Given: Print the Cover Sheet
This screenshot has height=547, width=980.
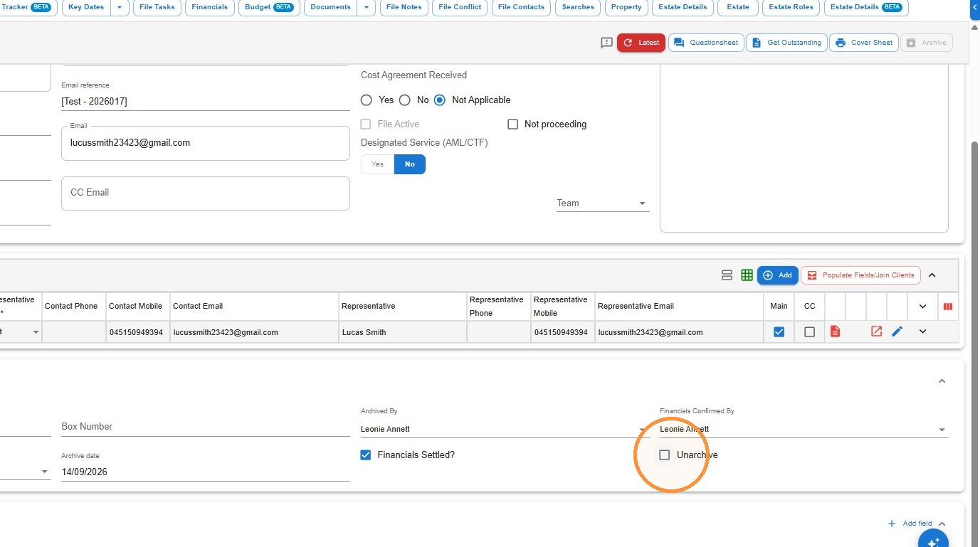Looking at the screenshot, I should [864, 43].
